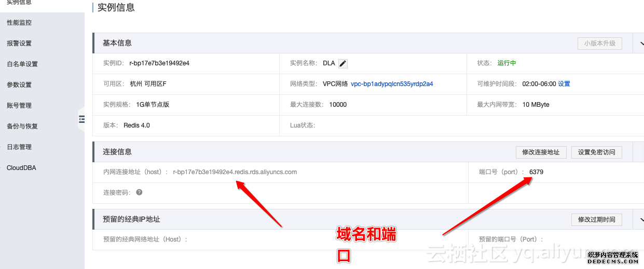Open CloudDBA in the sidebar
The width and height of the screenshot is (644, 269).
pos(21,168)
